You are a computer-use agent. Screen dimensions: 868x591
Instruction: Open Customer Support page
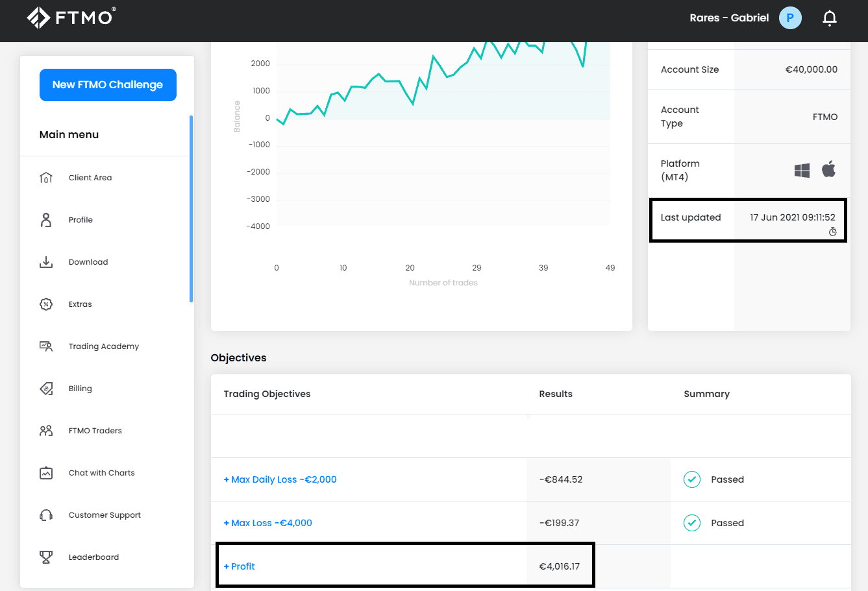pos(105,515)
